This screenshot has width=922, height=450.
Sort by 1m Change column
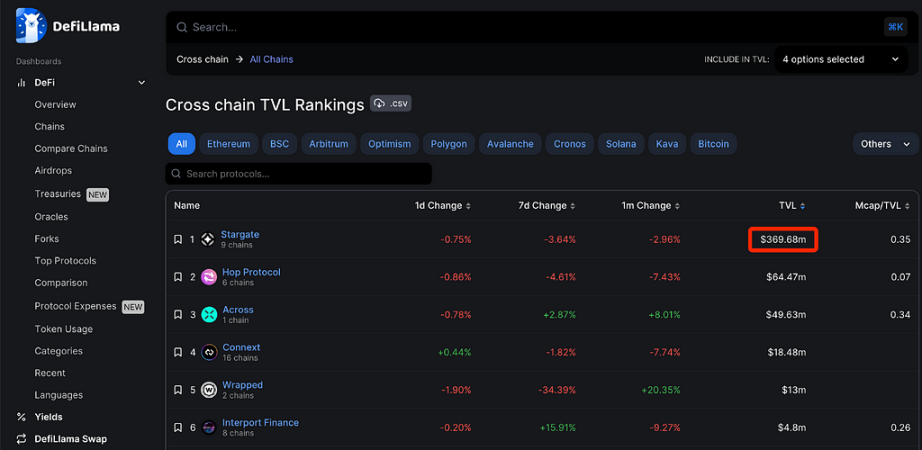(650, 206)
